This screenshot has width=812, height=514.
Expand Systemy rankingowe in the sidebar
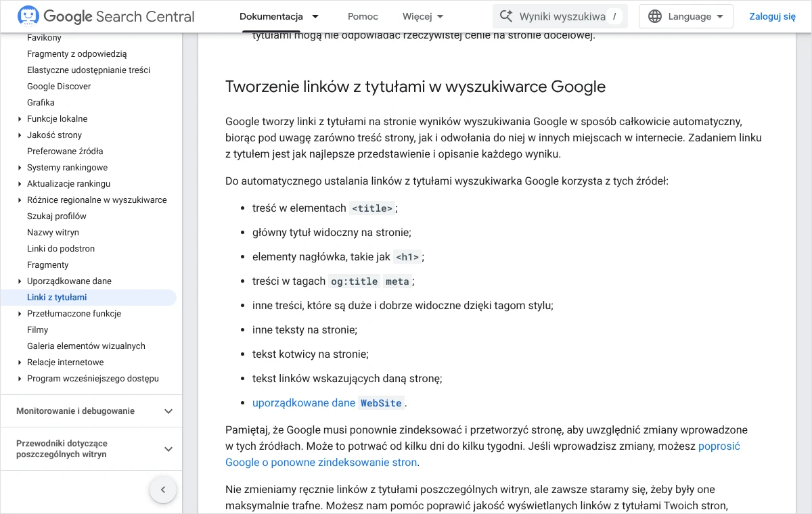point(20,168)
